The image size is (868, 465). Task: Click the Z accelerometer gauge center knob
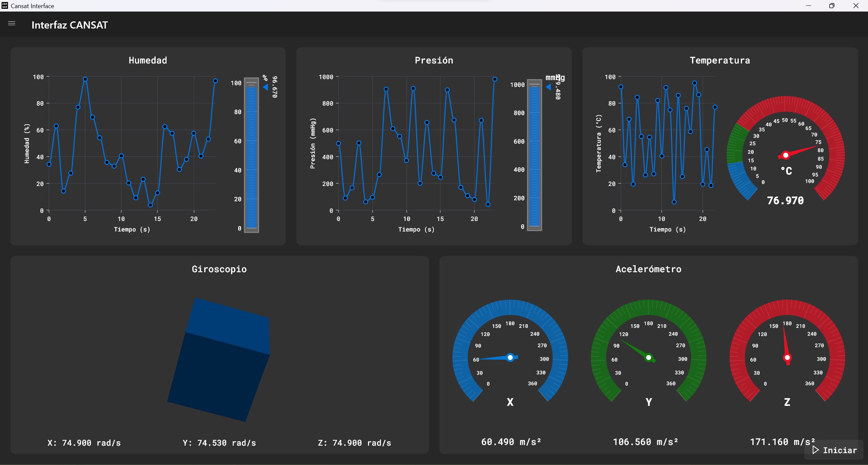[x=787, y=357]
